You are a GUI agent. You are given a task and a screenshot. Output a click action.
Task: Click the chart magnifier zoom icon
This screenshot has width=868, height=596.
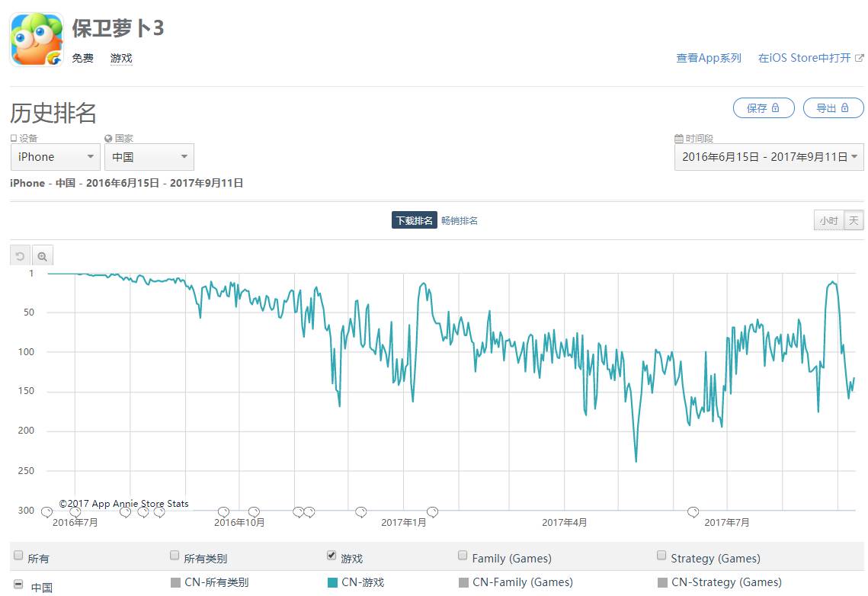tap(43, 256)
